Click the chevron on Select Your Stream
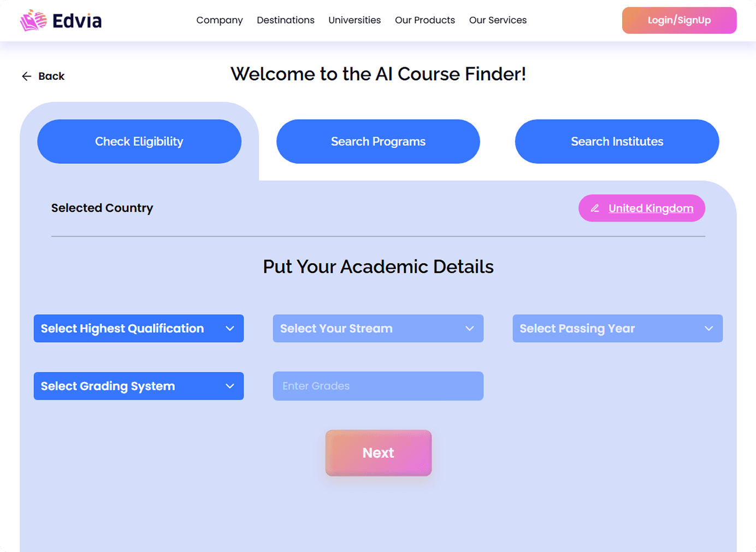Screen dimensions: 756x552 pos(469,328)
